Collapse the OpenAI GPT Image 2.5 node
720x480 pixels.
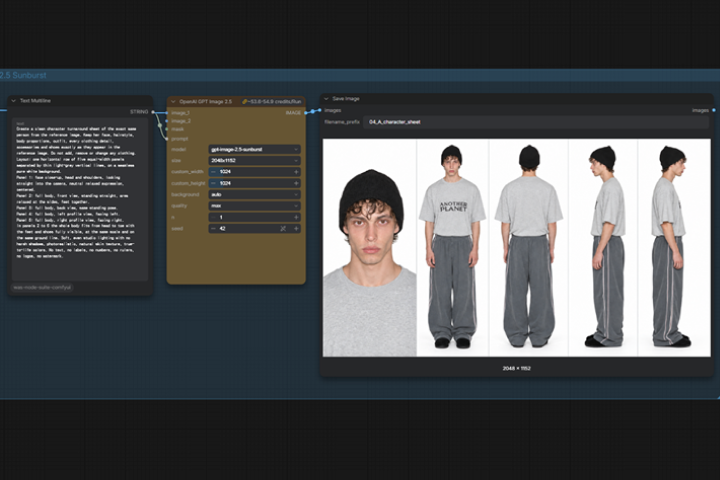173,102
